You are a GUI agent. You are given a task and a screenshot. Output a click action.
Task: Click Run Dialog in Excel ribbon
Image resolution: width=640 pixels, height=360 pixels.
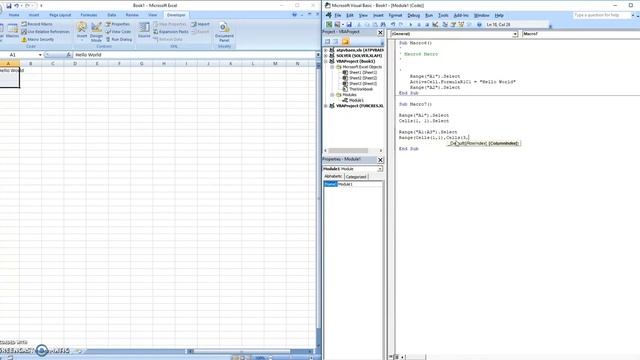pos(119,39)
